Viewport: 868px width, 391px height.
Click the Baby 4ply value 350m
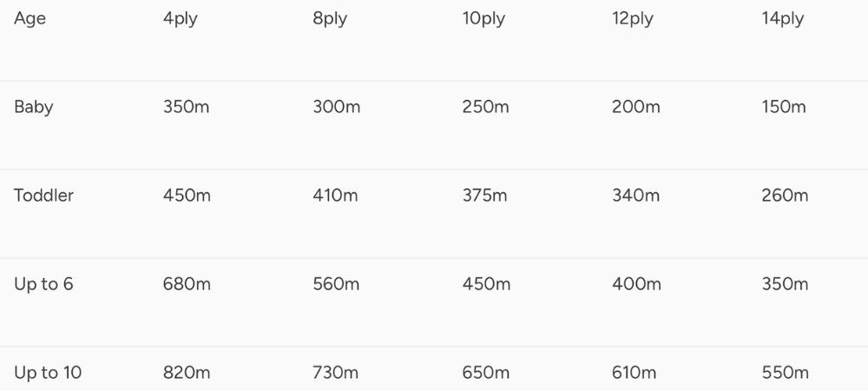[187, 108]
